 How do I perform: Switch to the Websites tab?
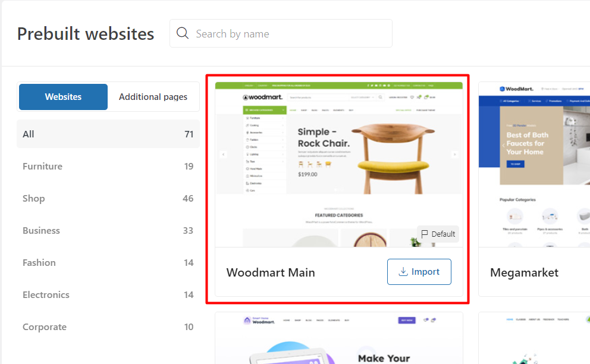(x=63, y=97)
